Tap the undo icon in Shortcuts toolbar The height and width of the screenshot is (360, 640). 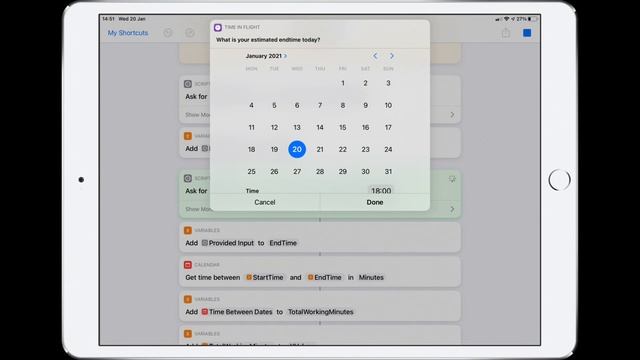point(168,33)
